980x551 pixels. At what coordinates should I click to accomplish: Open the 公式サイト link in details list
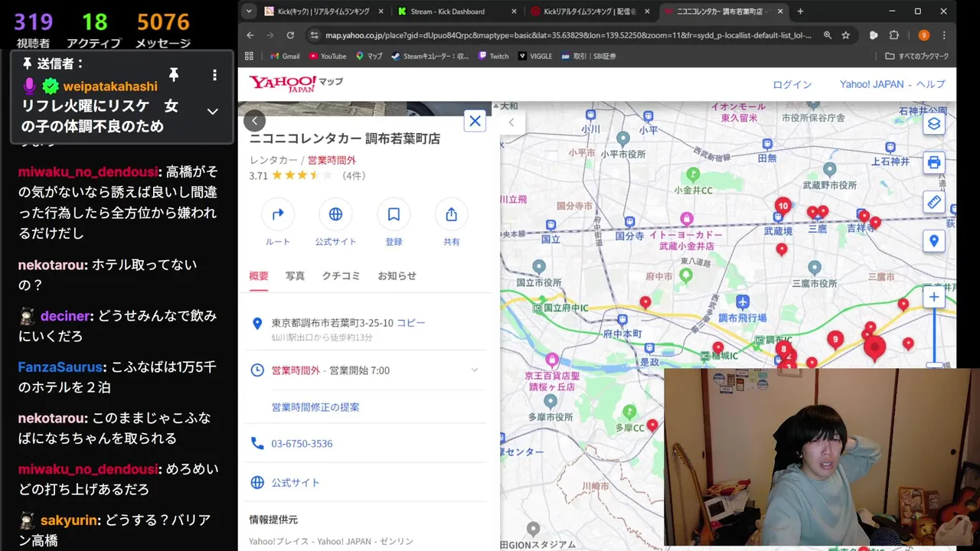(x=296, y=483)
